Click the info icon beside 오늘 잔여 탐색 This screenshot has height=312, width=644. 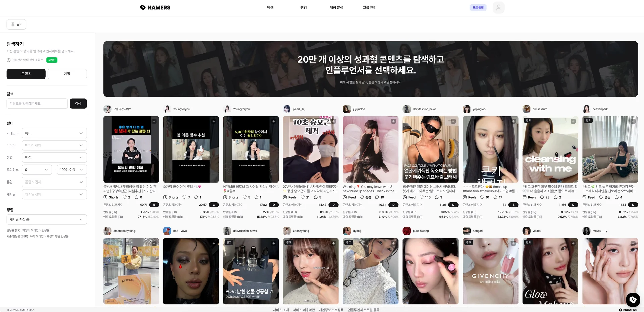(x=9, y=60)
